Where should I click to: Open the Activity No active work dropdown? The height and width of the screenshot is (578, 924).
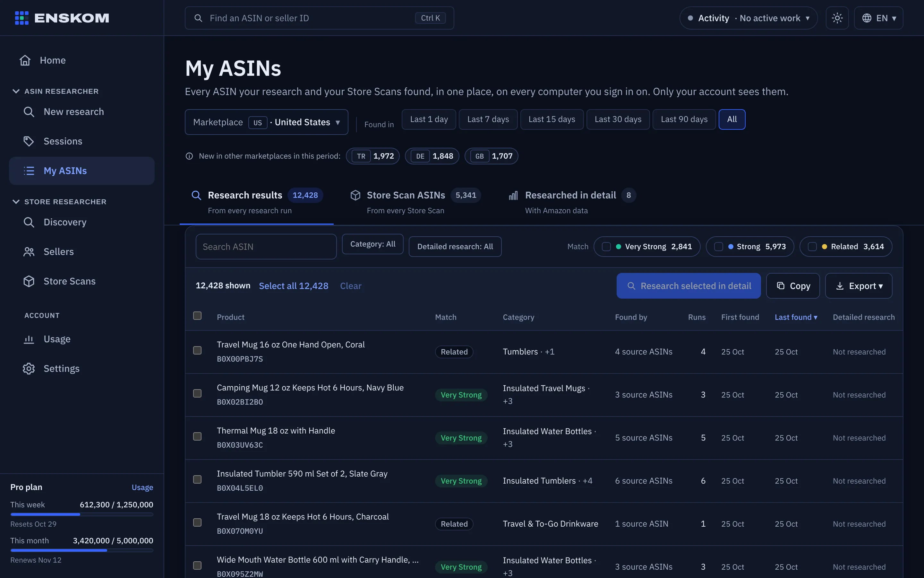pos(749,18)
